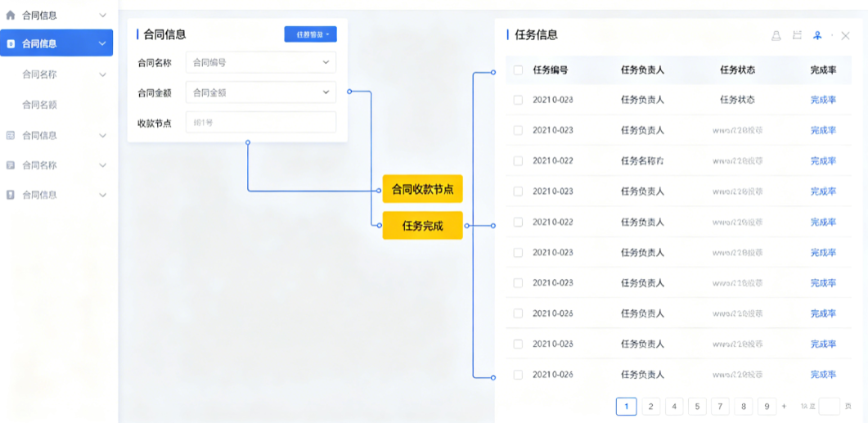Click the 合同信息 title of the form card
The height and width of the screenshot is (423, 868).
[x=165, y=34]
